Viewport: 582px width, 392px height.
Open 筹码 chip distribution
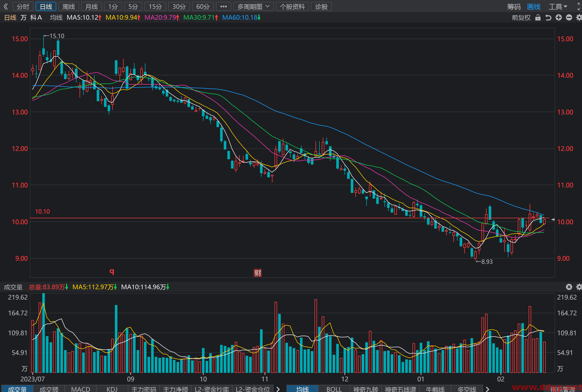[x=514, y=6]
